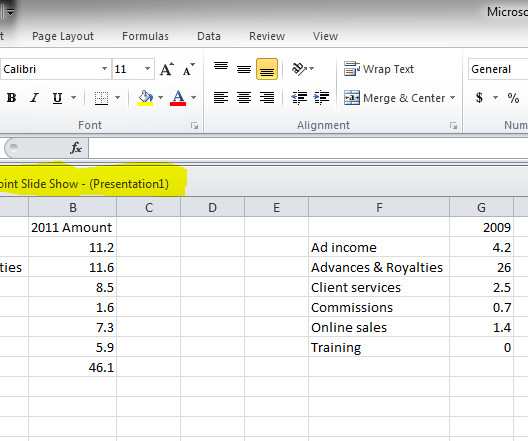Apply the Borders button
This screenshot has width=528, height=441.
pyautogui.click(x=101, y=98)
